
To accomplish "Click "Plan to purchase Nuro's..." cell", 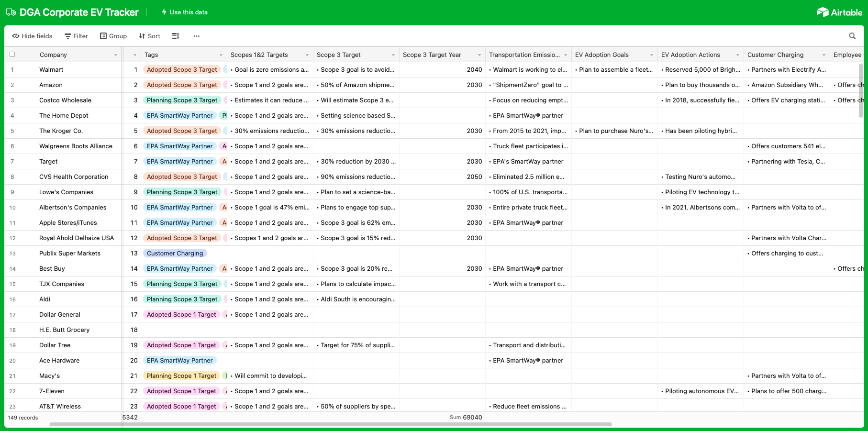I will click(614, 131).
